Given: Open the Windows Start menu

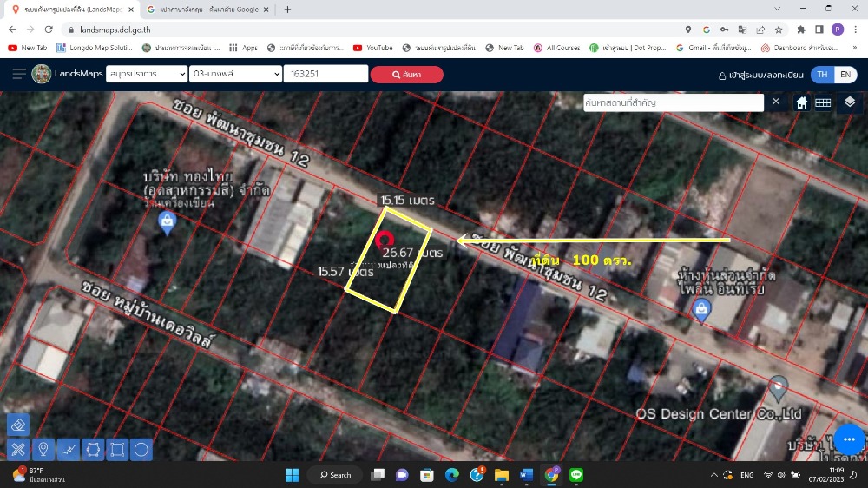Looking at the screenshot, I should (x=292, y=475).
